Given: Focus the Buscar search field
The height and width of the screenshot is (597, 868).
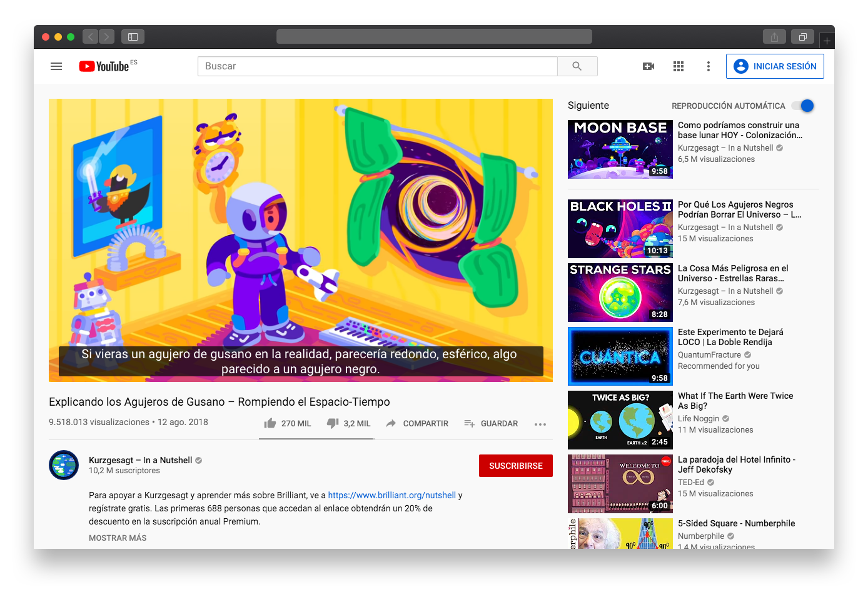Looking at the screenshot, I should [377, 66].
